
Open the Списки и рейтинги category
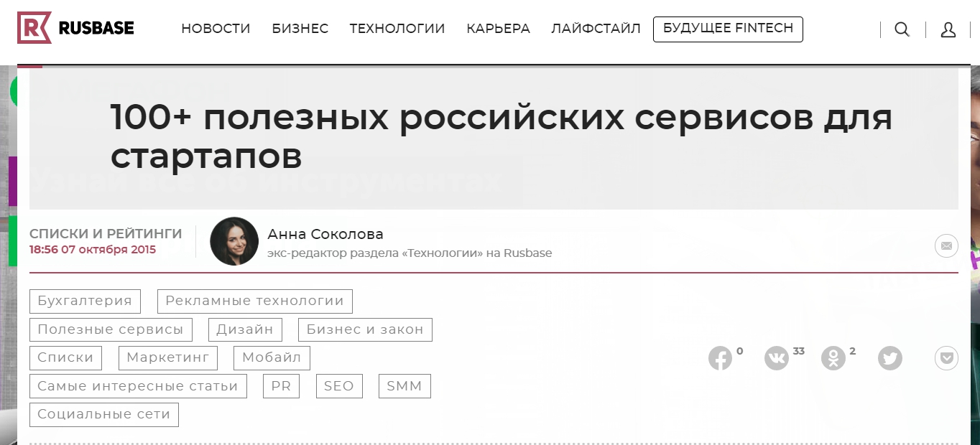[x=106, y=234]
